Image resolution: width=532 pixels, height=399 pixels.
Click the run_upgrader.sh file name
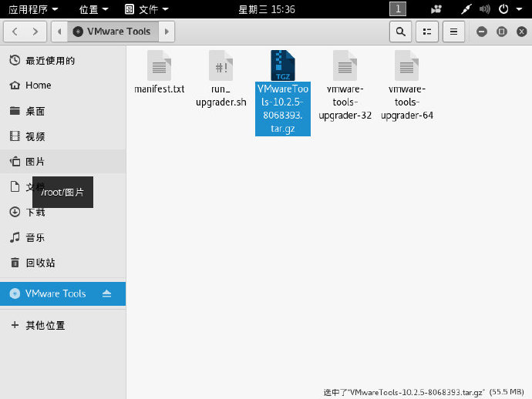point(221,96)
